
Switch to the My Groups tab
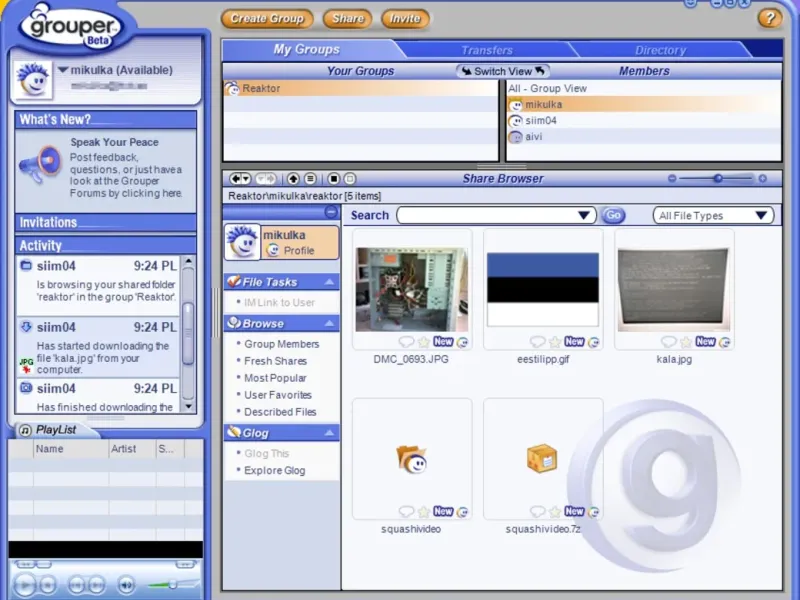[306, 49]
